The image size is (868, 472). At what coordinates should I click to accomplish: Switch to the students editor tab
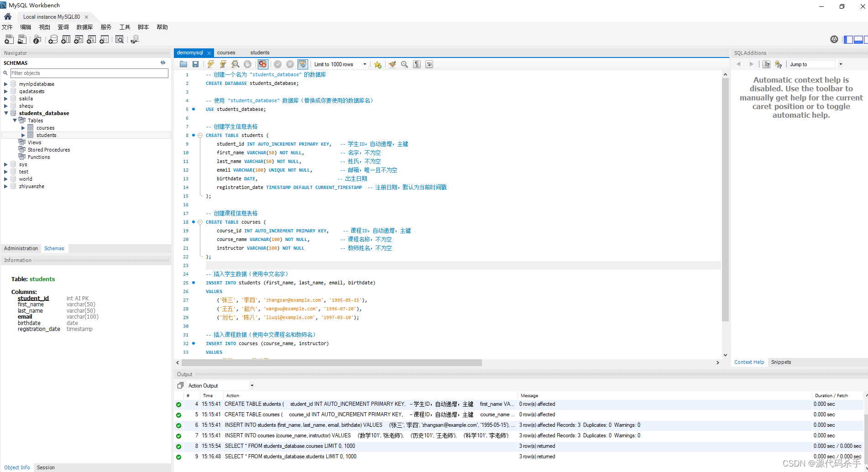pyautogui.click(x=260, y=52)
